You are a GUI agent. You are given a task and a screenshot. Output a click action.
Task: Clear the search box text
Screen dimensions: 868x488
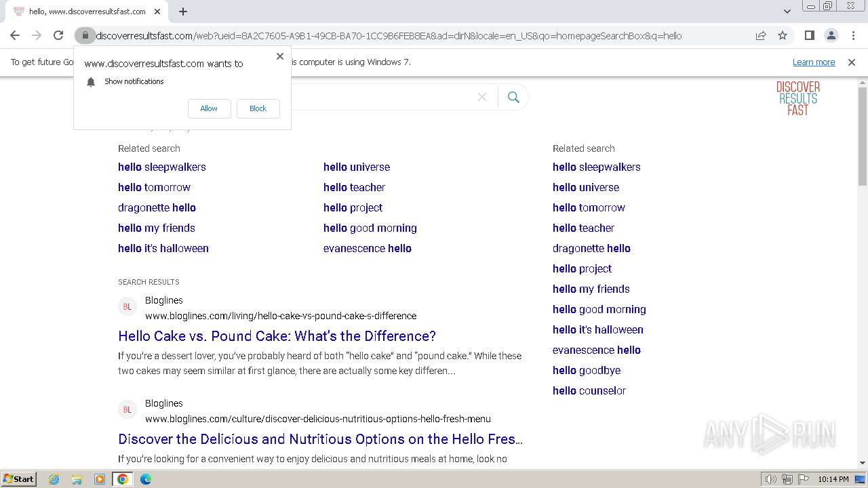[482, 97]
